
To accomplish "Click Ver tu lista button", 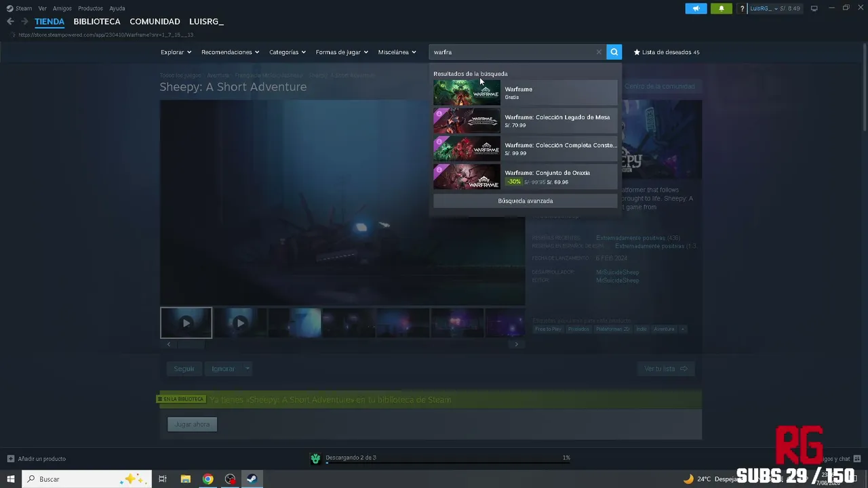I will pos(665,369).
